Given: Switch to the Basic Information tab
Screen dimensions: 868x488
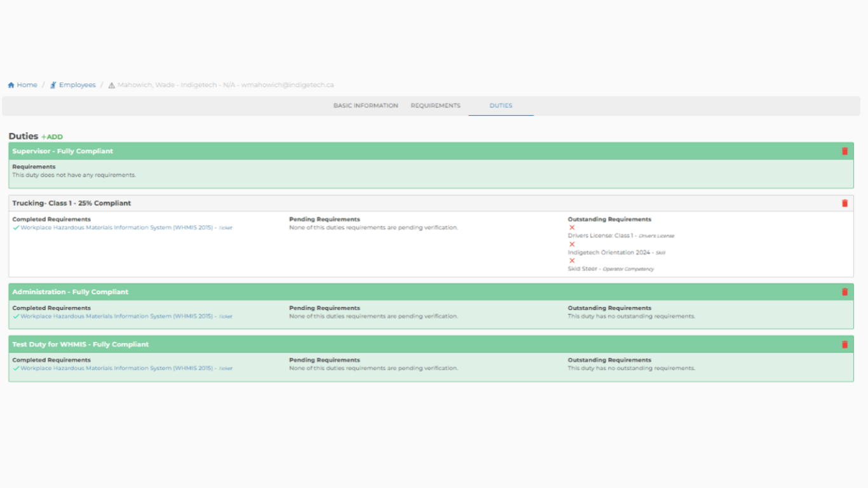Looking at the screenshot, I should click(365, 105).
